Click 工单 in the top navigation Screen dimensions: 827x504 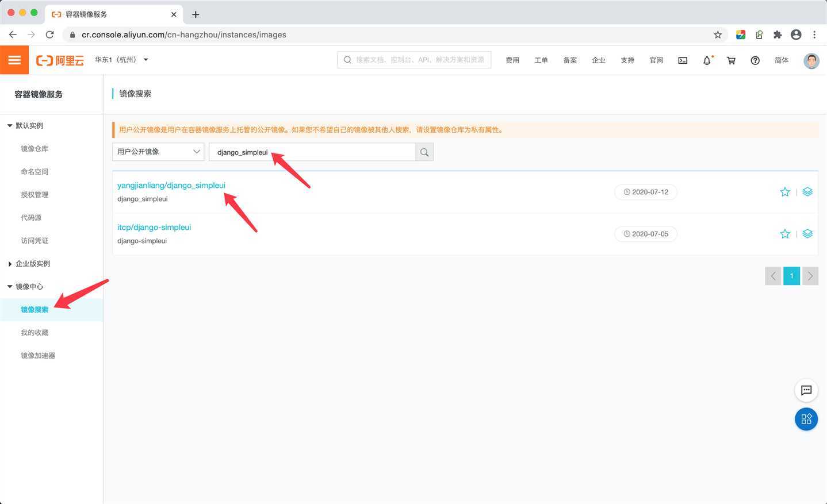[x=541, y=60]
